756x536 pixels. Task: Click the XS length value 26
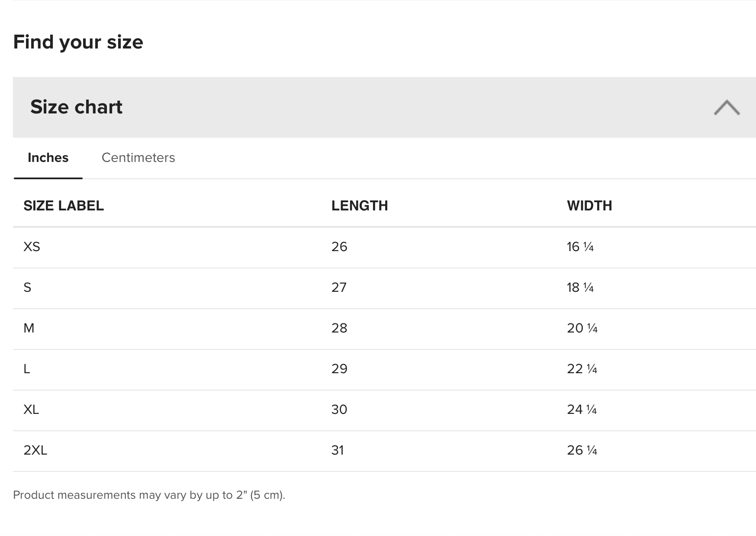pyautogui.click(x=339, y=247)
